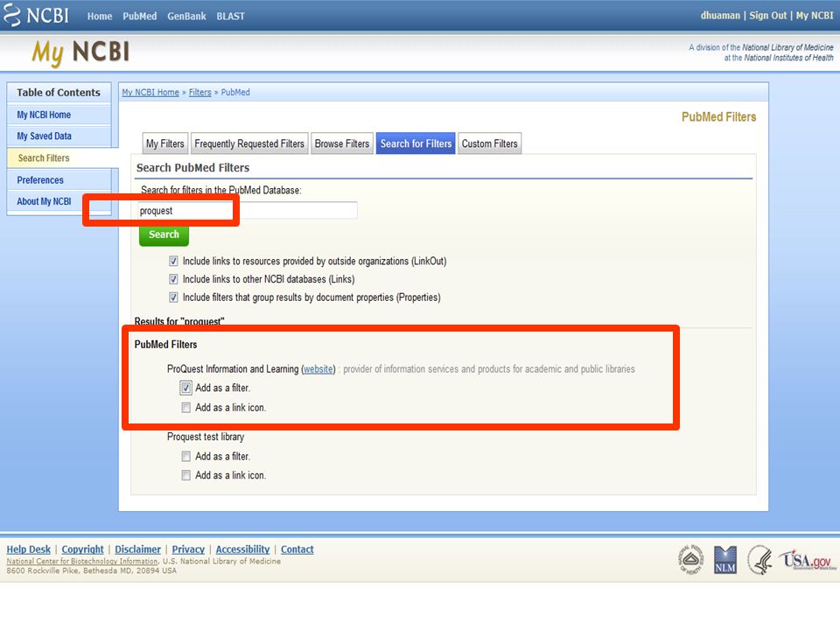Click Sign Out link
The image size is (840, 630).
(767, 16)
